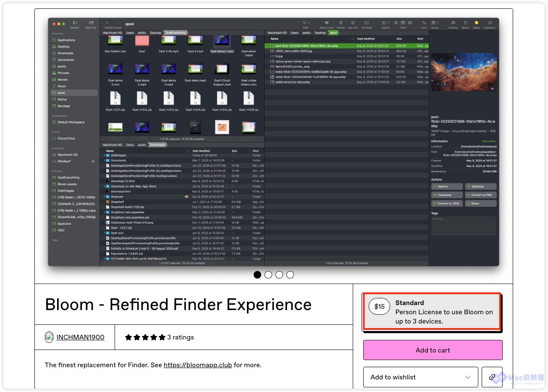Open the bloomapp.club link
This screenshot has width=548, height=392.
[x=198, y=365]
